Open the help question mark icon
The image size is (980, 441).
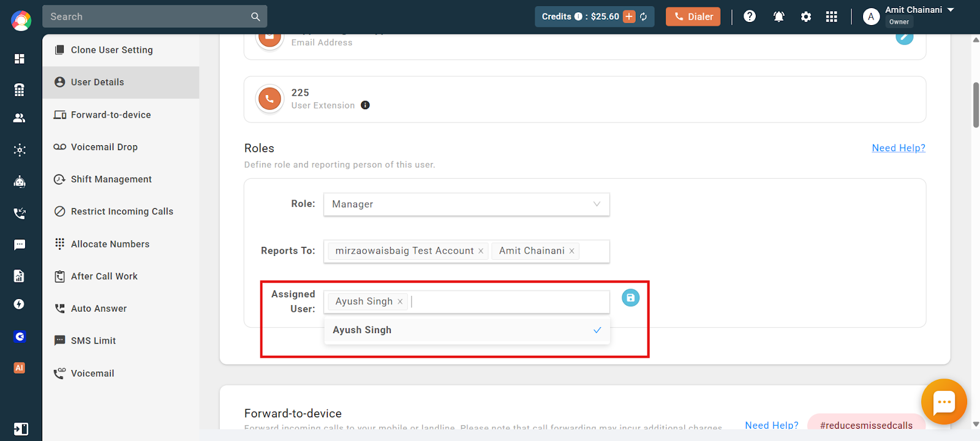pos(750,17)
